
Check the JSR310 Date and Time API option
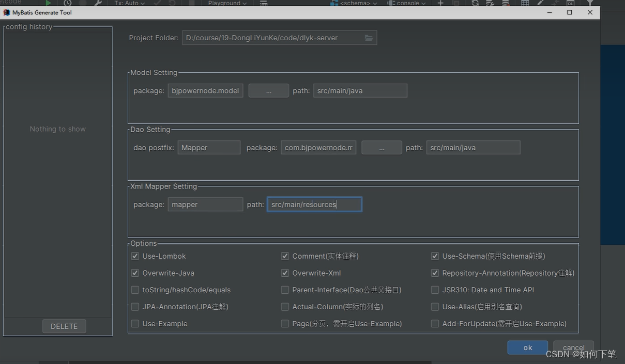[x=435, y=290]
